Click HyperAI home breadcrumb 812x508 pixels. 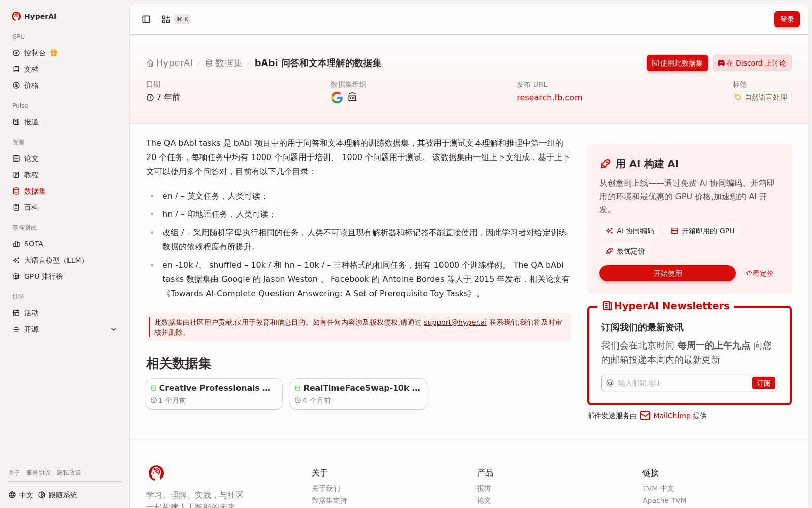tap(170, 63)
